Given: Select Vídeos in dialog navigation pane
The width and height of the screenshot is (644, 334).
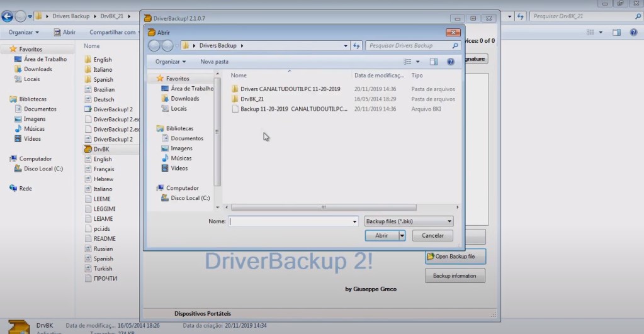Looking at the screenshot, I should pyautogui.click(x=179, y=168).
